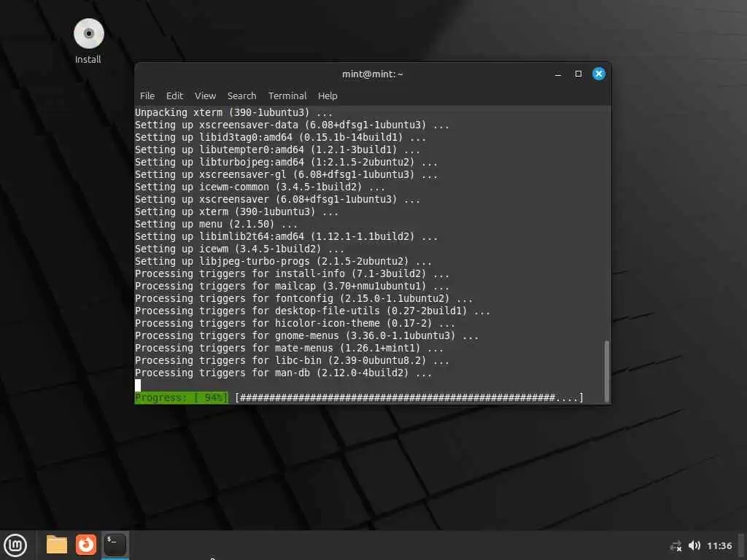Click "Processing triggers for hicolor-icon-theme" line
Screen dimensions: 747x560
pos(295,323)
